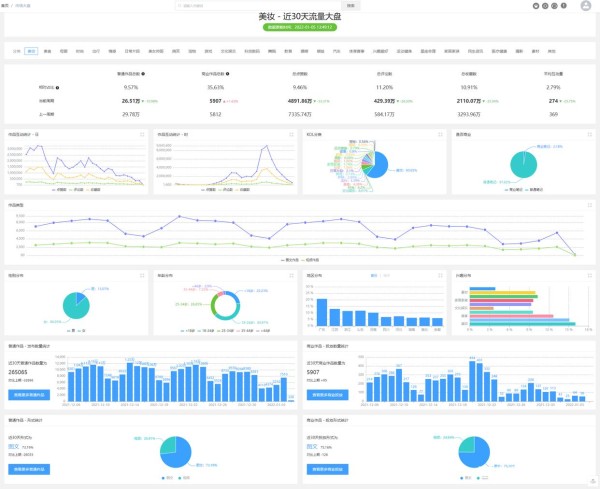The image size is (600, 489).
Task: Click the percentage 35.63% in the stats table
Action: [215, 88]
